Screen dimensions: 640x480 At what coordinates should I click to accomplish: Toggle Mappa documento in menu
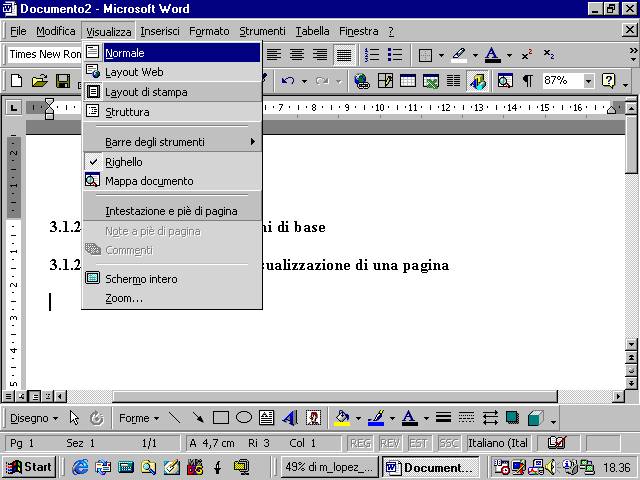coord(171,181)
